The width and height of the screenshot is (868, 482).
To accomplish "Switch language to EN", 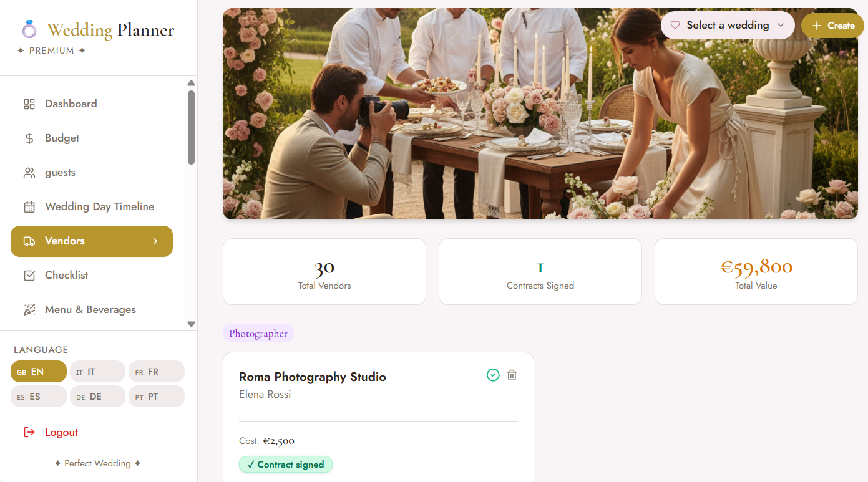I will coord(39,372).
